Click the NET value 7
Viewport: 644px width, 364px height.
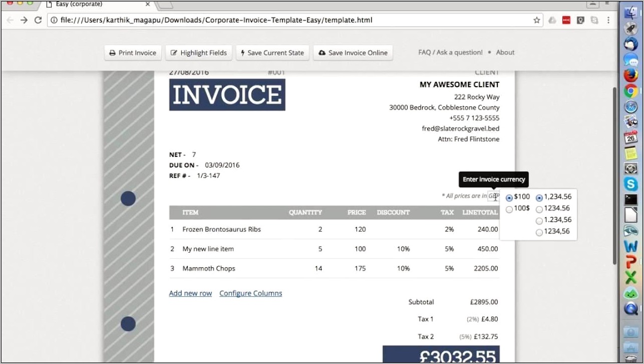[194, 154]
